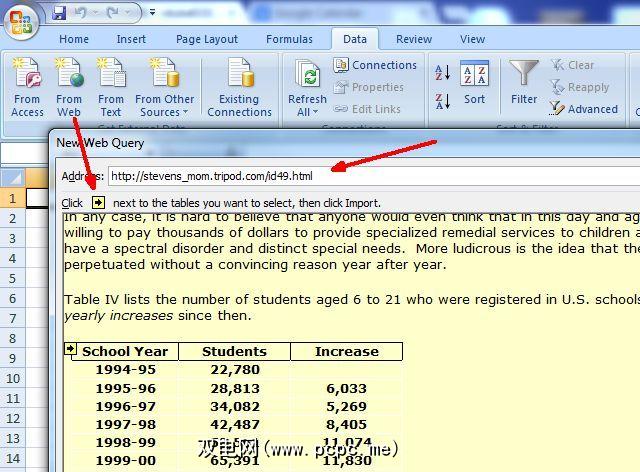Switch to the Insert ribbon tab
This screenshot has width=640, height=472.
[131, 39]
